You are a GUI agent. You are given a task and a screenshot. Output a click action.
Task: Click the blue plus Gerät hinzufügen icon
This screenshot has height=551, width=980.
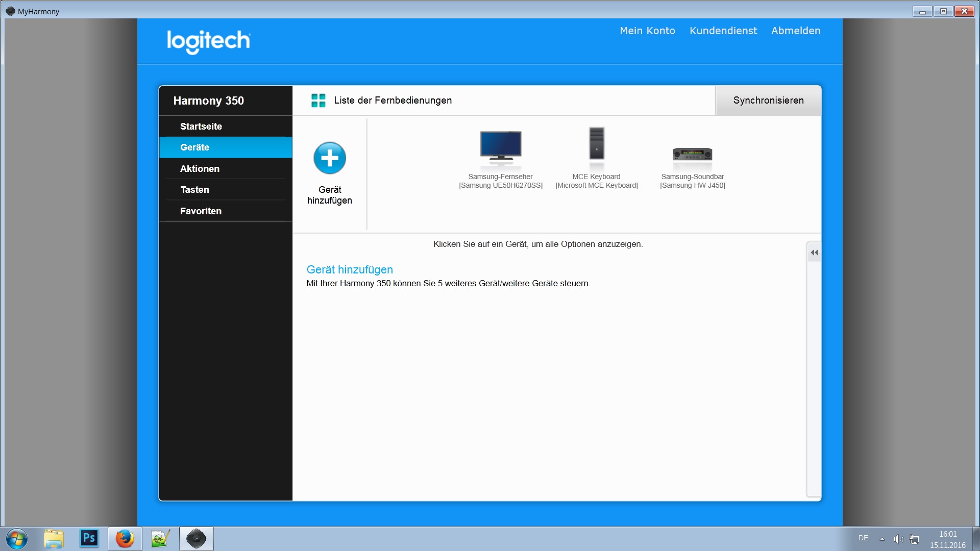[x=330, y=158]
